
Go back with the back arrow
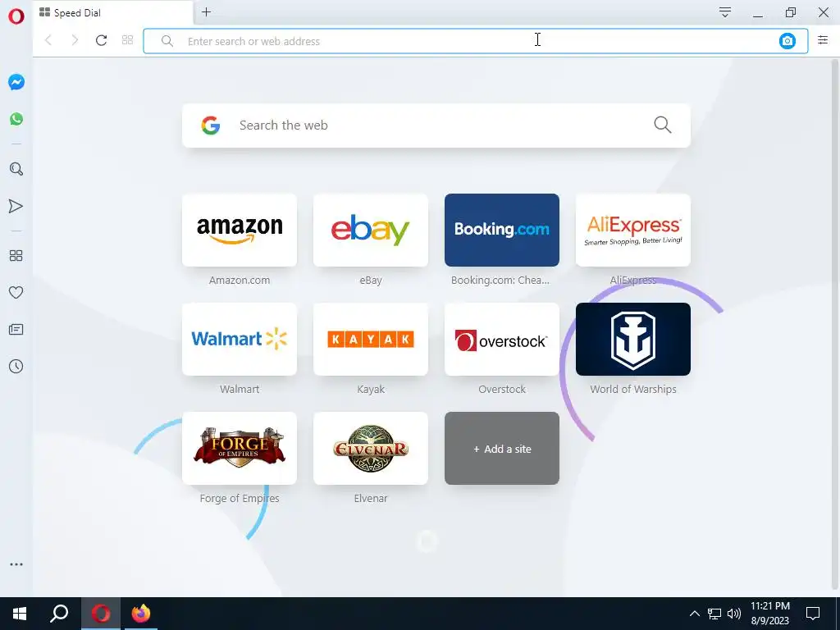point(48,40)
